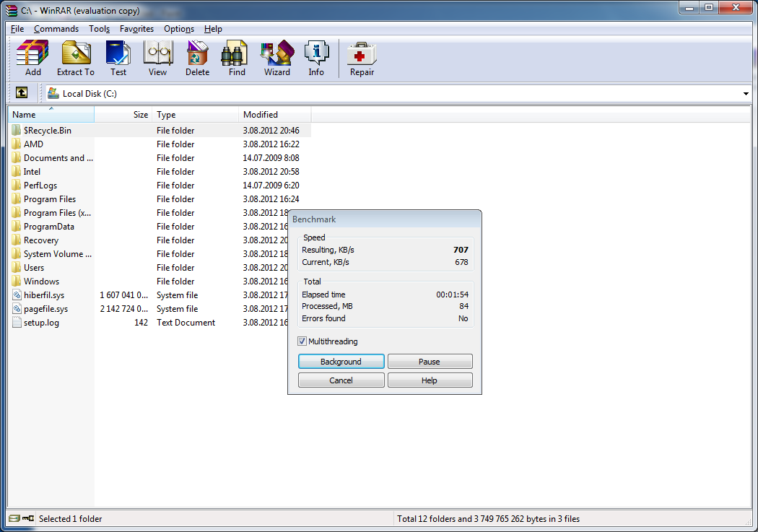
Task: Click the Resulting speed value 707
Action: click(x=461, y=250)
